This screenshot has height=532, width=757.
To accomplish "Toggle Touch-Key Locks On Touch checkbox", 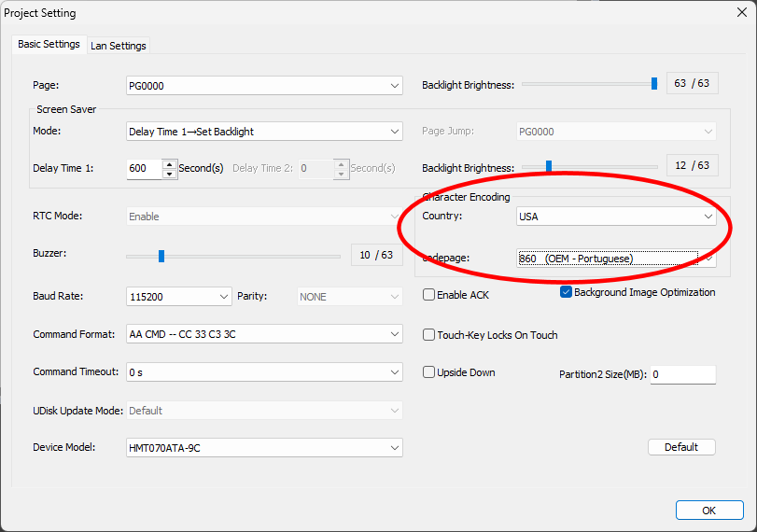I will pos(429,335).
